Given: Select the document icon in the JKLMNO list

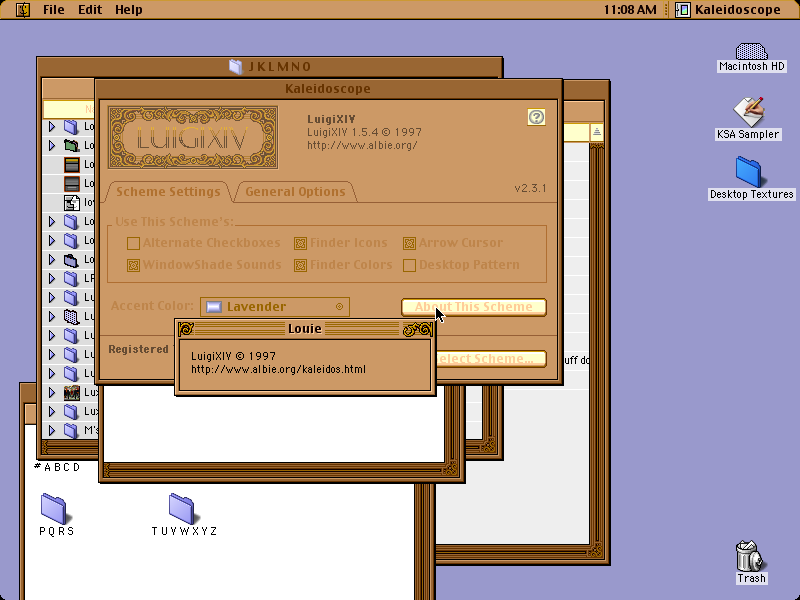Looking at the screenshot, I should tap(71, 203).
